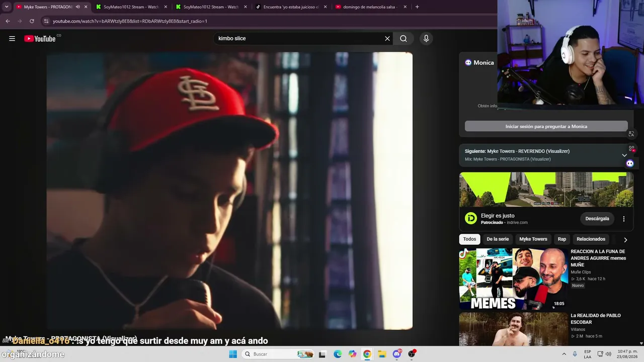Click the taskbar 'Buscar' search box
The width and height of the screenshot is (644, 362).
[278, 354]
